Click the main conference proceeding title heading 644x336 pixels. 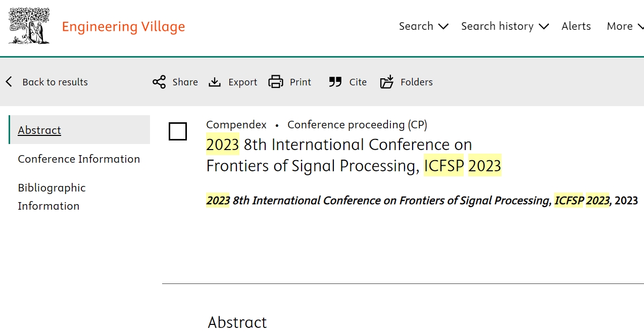tap(354, 155)
